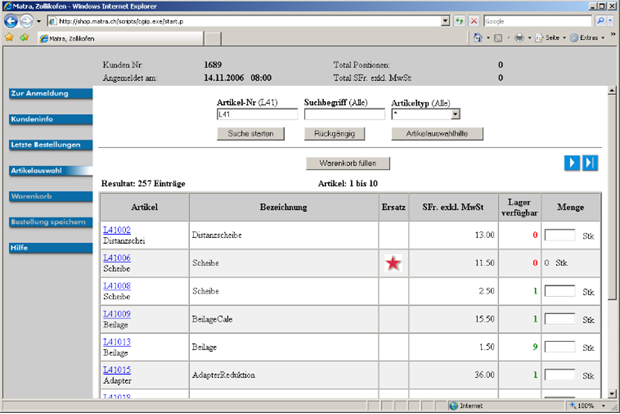The width and height of the screenshot is (620, 414).
Task: Click the refresh page icon
Action: pos(459,20)
